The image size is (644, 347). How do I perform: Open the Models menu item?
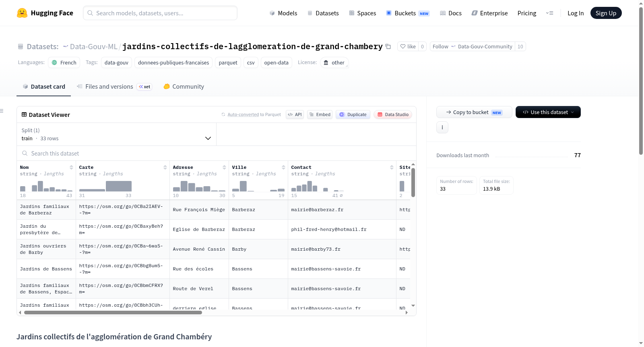pos(283,13)
